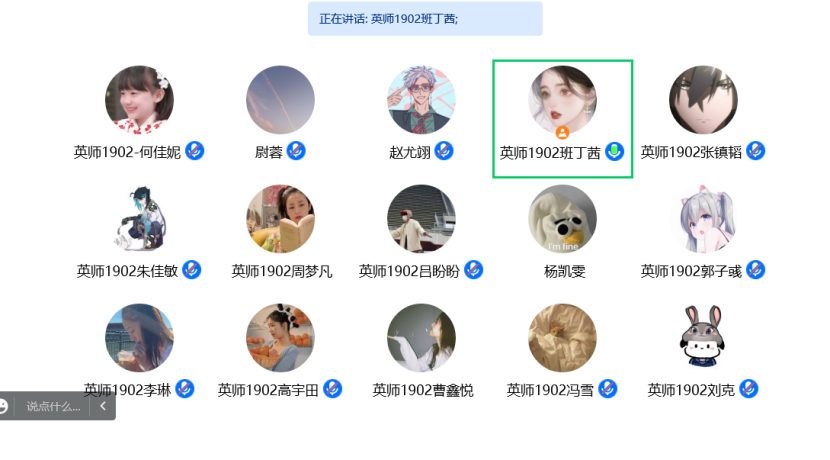Click muted microphone icon next to 尉蓉
Screen dimensions: 830x460
tap(296, 151)
